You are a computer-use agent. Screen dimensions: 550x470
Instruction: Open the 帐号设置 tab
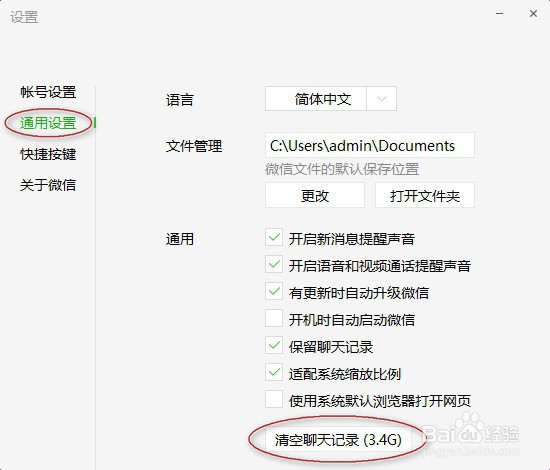(48, 92)
